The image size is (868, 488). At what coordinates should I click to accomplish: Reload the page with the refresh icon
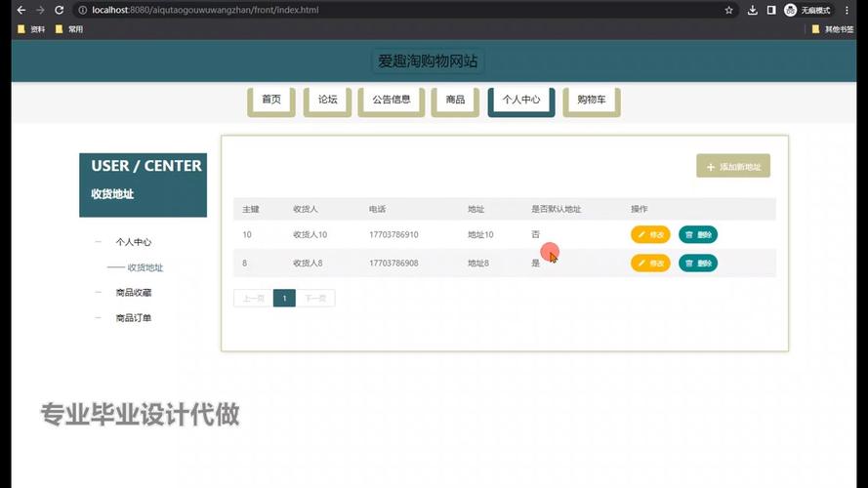click(x=59, y=10)
